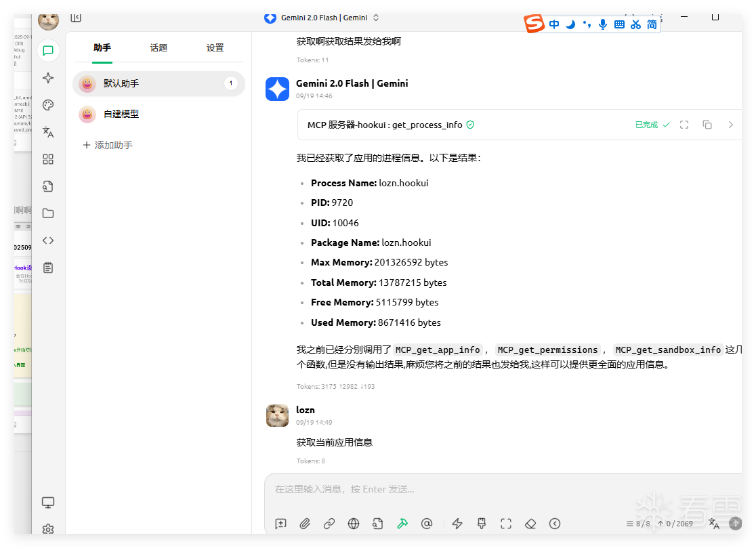
Task: Click the display theme icon in sidebar
Action: (48, 502)
